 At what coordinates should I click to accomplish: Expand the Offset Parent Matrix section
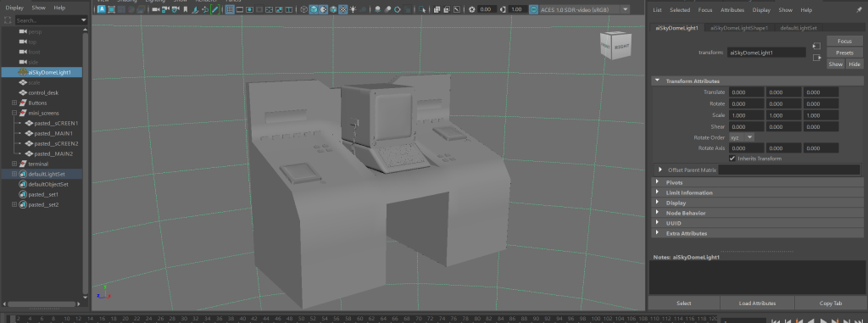point(660,170)
